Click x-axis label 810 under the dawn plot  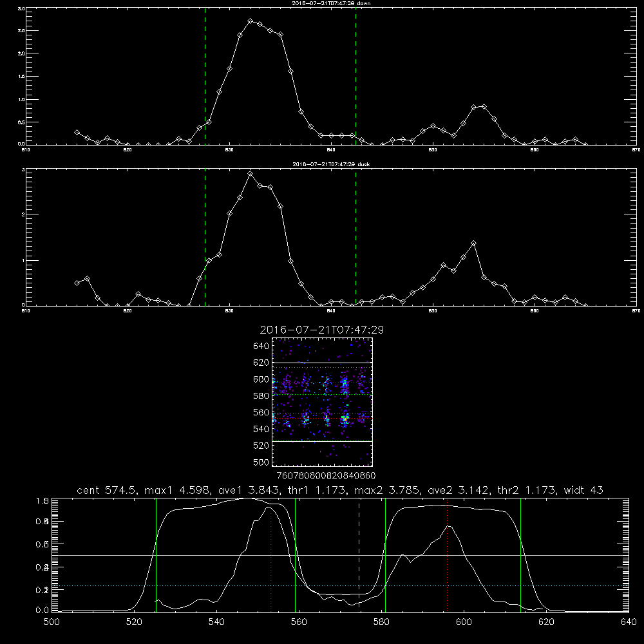(x=26, y=150)
